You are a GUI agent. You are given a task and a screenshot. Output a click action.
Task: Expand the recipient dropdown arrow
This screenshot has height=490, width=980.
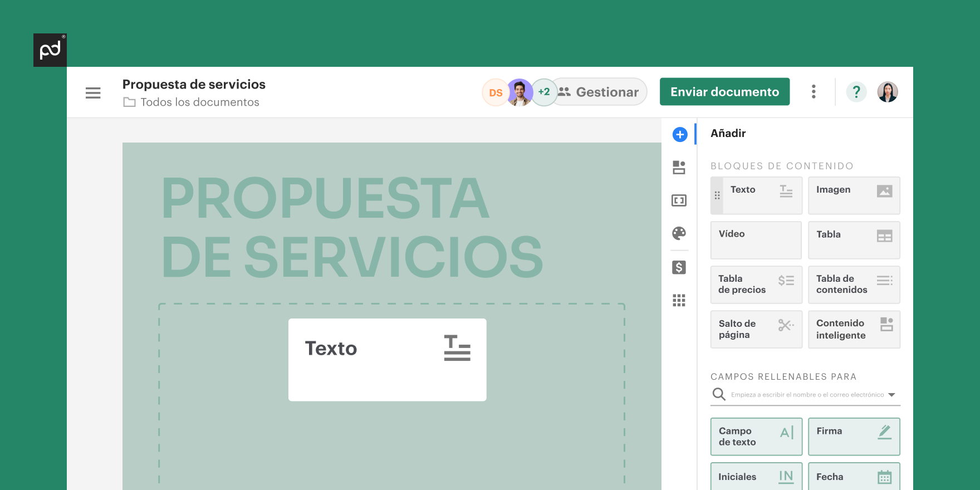point(891,395)
